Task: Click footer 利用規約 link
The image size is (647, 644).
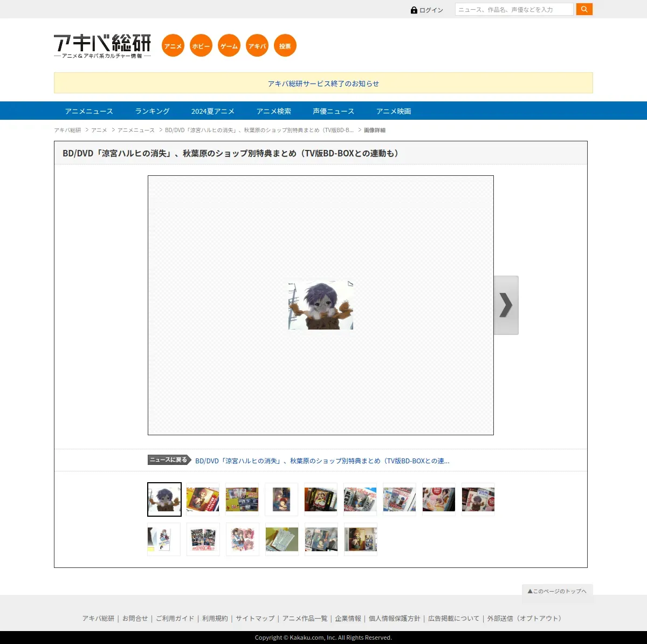Action: pyautogui.click(x=215, y=619)
